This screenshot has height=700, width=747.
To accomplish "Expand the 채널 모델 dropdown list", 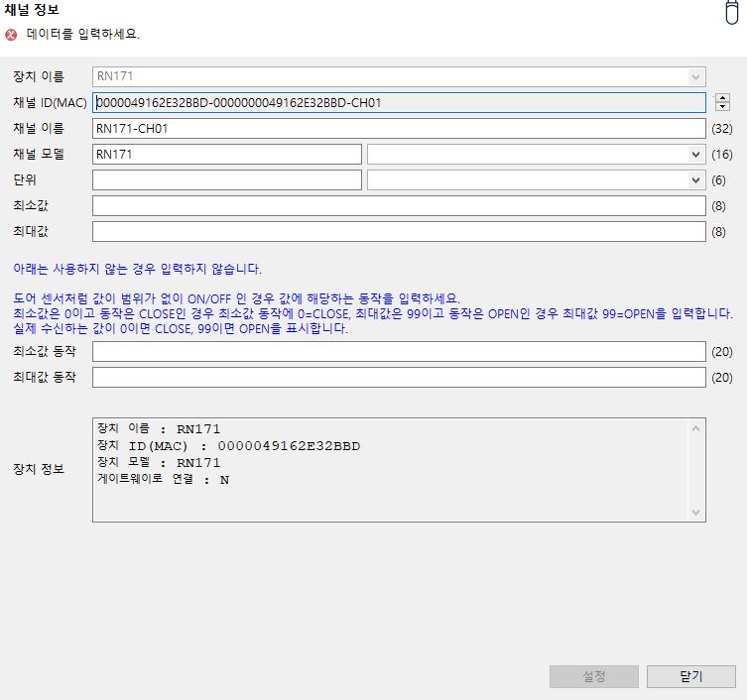I will coord(695,155).
